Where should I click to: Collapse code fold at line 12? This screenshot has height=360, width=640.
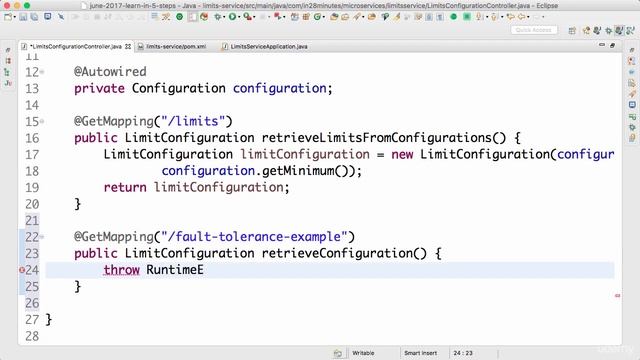click(x=42, y=72)
